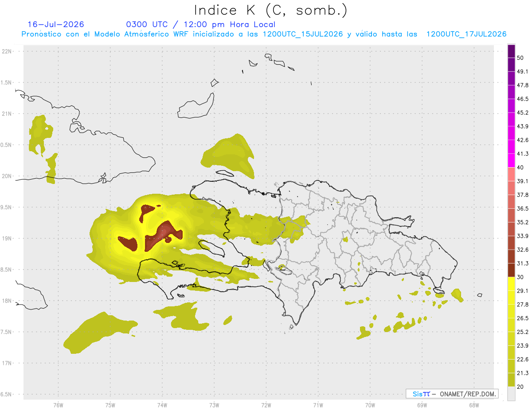Click the bright yellow colorbar segment below 30
The width and height of the screenshot is (532, 411).
512,283
